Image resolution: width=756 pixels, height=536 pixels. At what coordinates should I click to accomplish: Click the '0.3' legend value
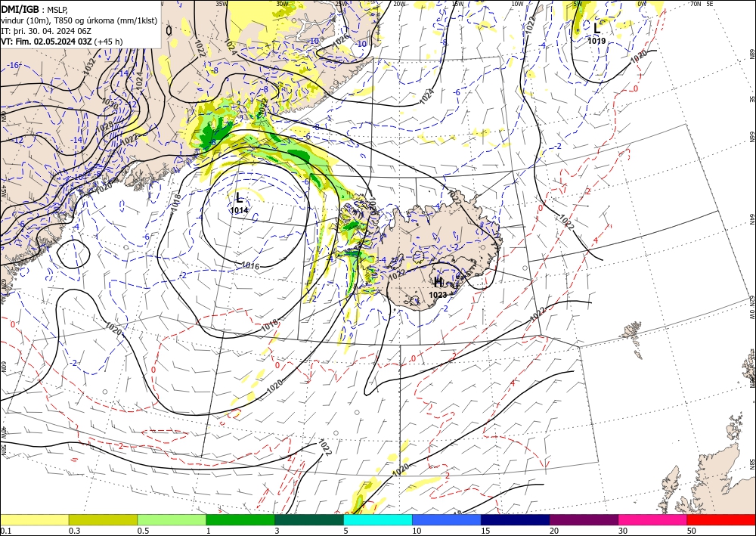(74, 531)
